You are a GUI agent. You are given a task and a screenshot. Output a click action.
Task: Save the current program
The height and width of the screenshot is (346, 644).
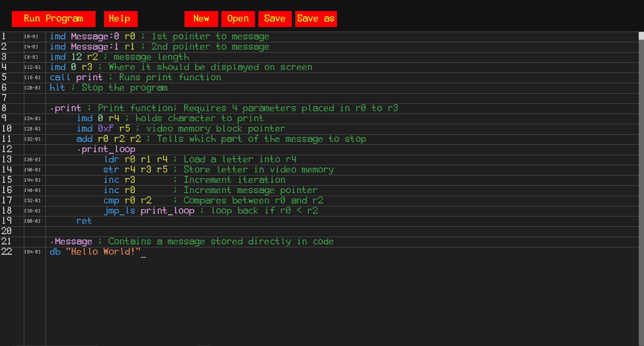click(x=275, y=19)
